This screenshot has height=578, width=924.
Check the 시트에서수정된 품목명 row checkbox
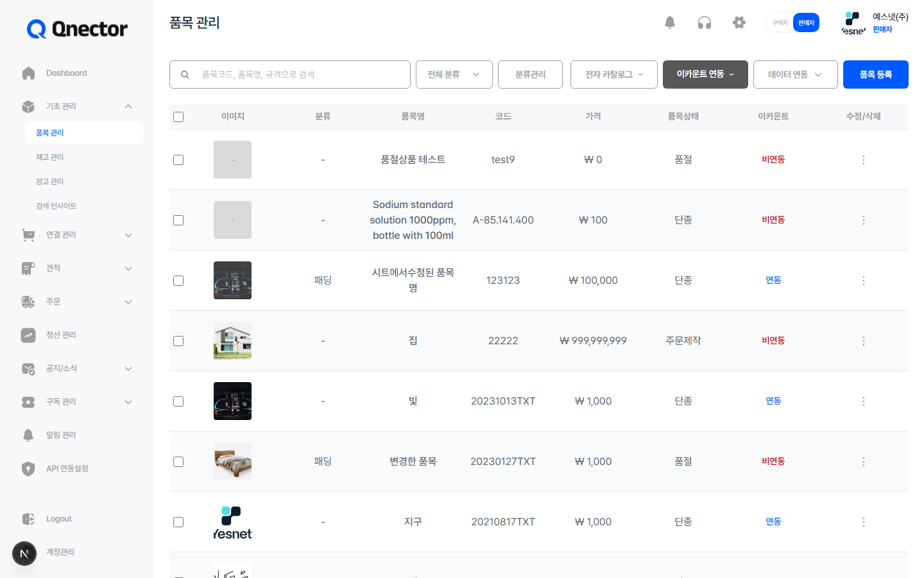178,281
